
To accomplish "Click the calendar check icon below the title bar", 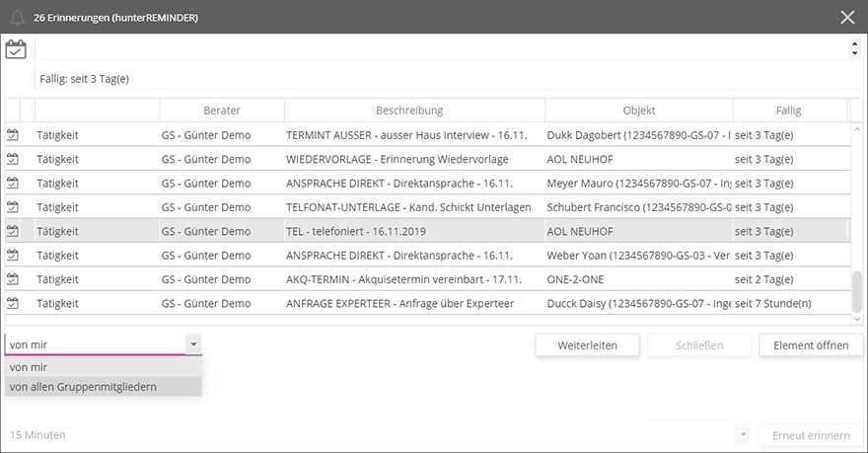I will (x=16, y=49).
